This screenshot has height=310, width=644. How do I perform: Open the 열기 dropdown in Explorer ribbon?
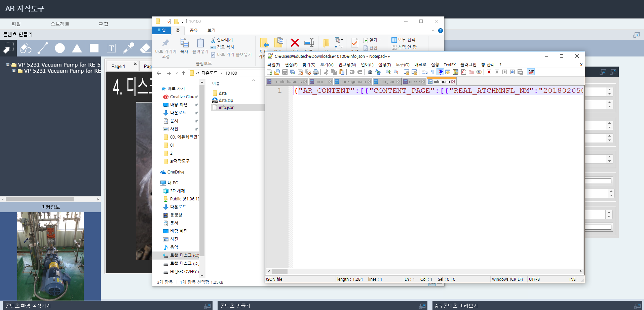372,40
